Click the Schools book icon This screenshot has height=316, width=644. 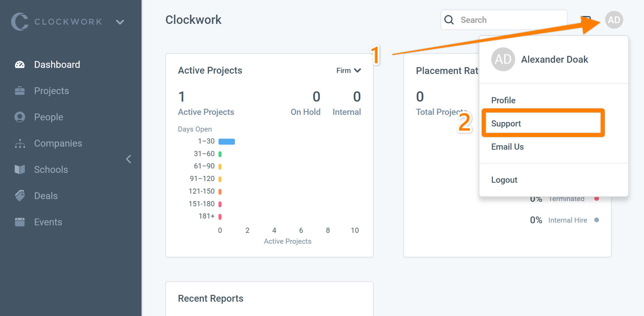click(20, 169)
